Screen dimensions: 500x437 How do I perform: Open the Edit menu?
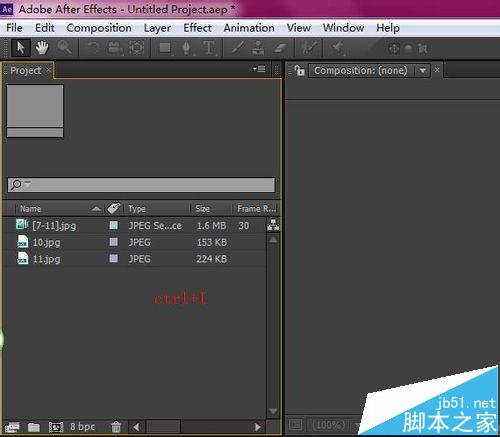coord(45,28)
